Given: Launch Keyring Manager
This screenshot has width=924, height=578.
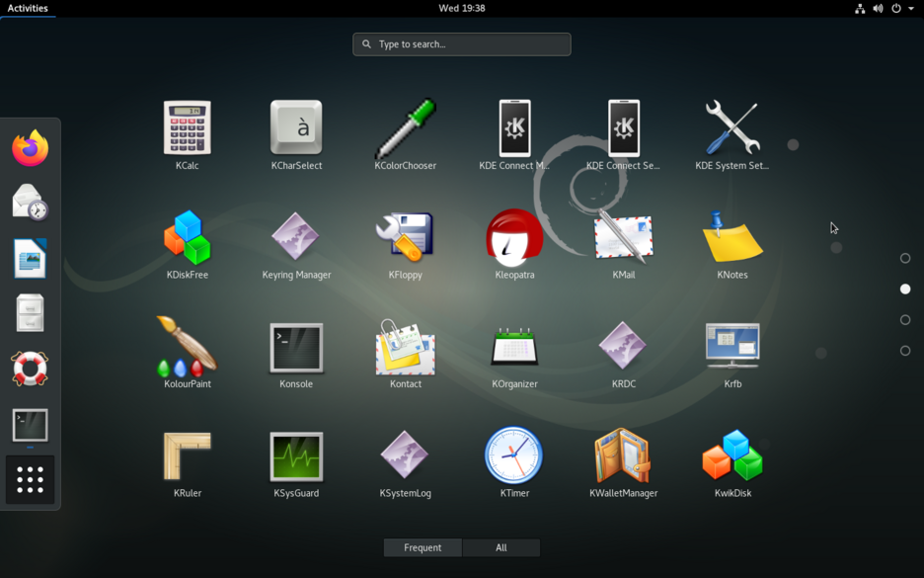Looking at the screenshot, I should click(x=296, y=244).
